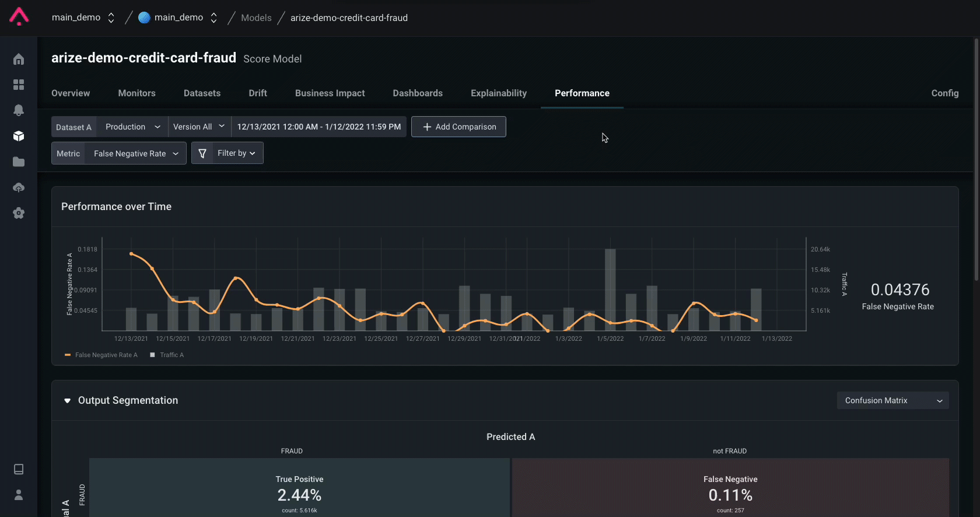Screen dimensions: 980x517
Task: Open the Version All dropdown
Action: pyautogui.click(x=199, y=127)
